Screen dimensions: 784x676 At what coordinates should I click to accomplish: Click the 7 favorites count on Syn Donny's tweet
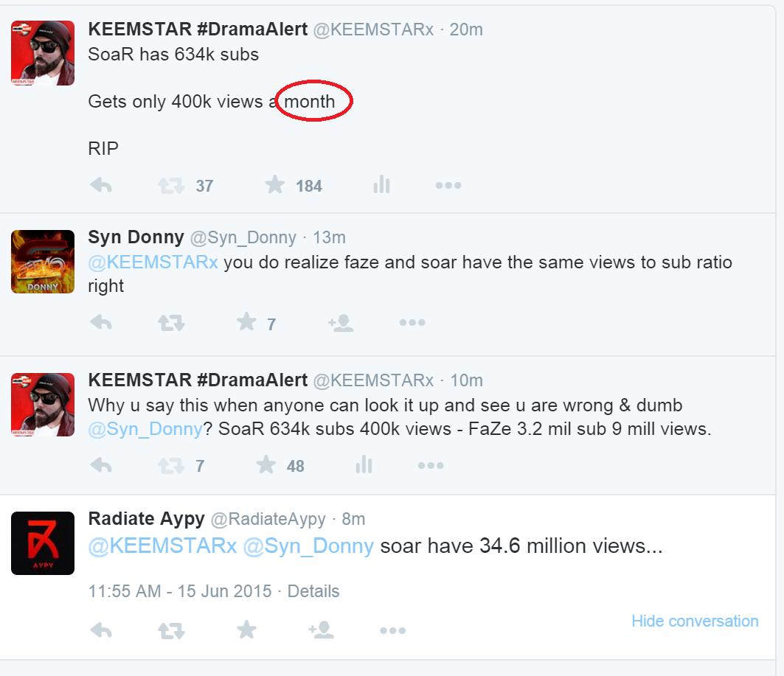point(271,325)
